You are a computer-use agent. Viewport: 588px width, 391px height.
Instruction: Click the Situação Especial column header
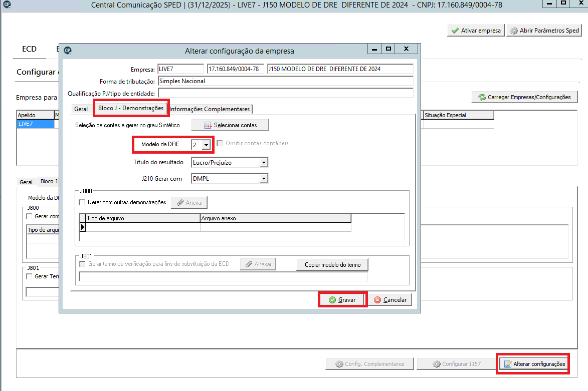459,115
